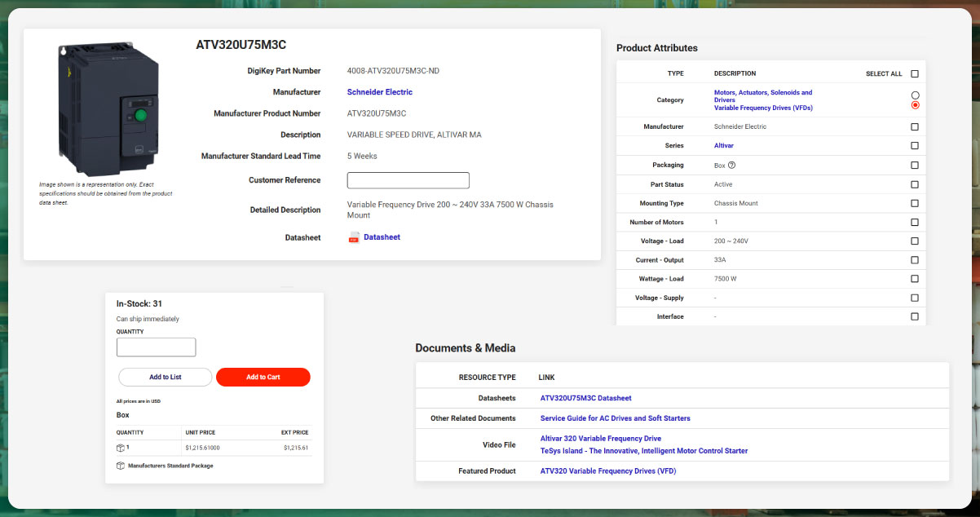The image size is (980, 517).
Task: Click the 7500 W wattage value
Action: point(726,279)
